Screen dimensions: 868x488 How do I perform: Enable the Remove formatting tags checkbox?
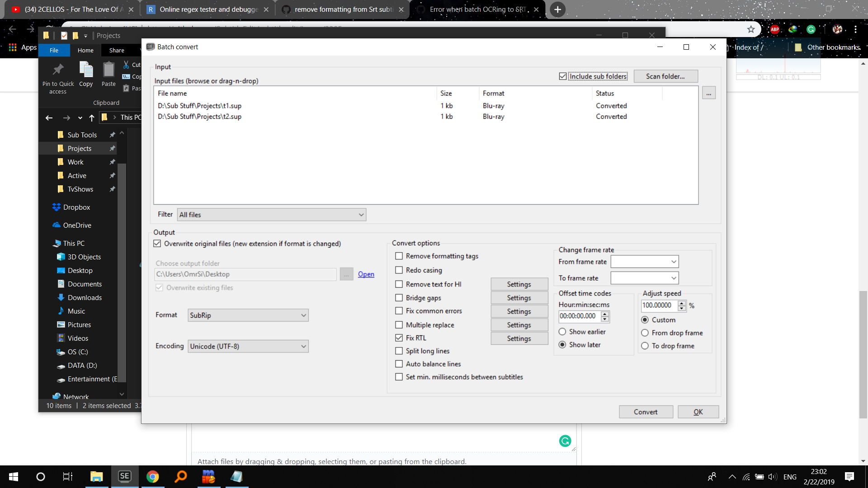click(x=399, y=256)
